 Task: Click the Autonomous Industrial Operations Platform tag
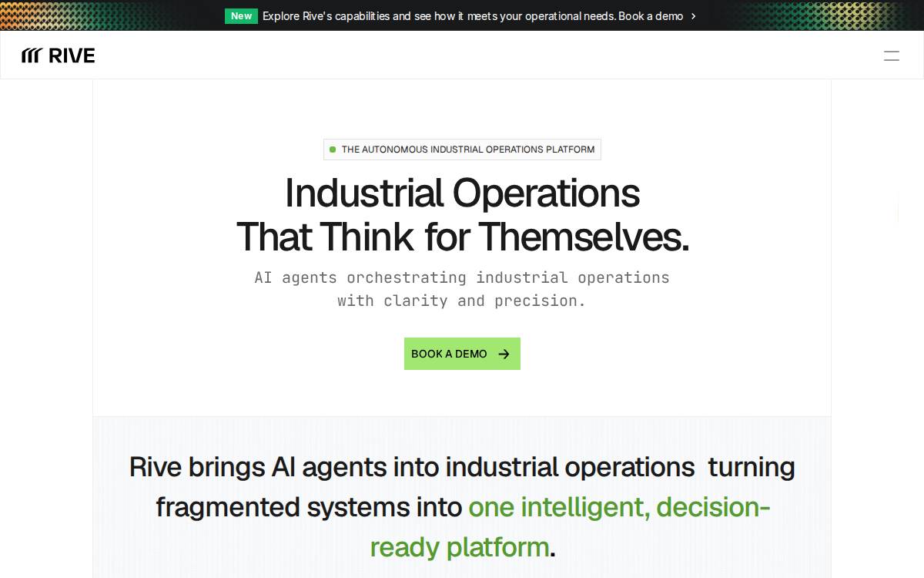462,150
